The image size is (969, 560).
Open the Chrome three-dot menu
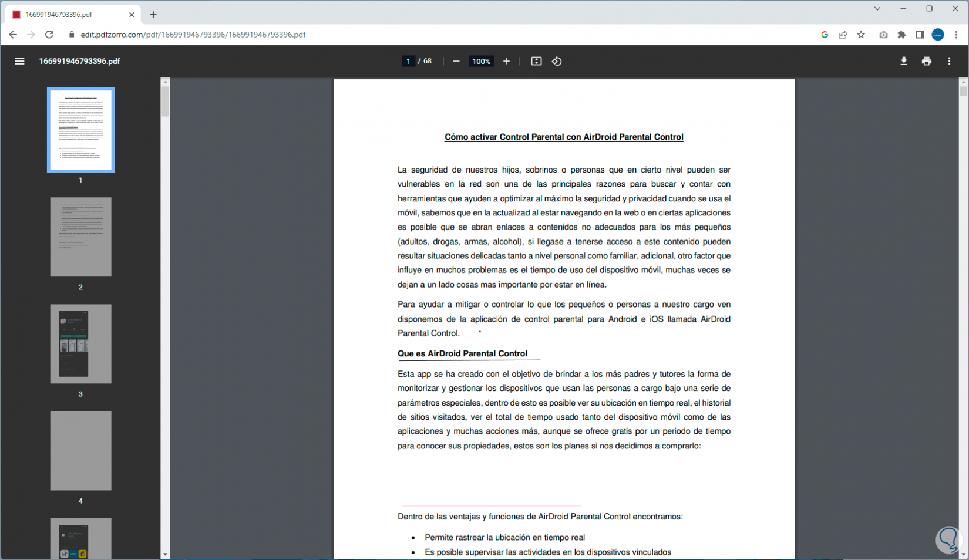tap(956, 35)
